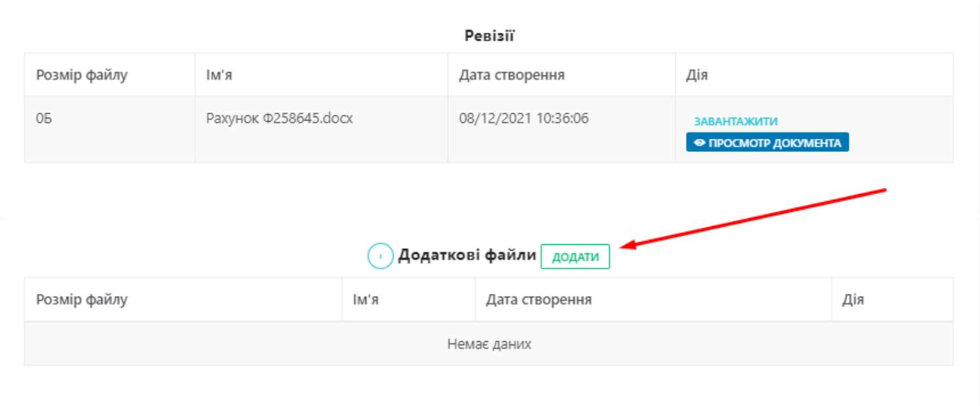Click Дата створення header in additional files table
The width and height of the screenshot is (980, 406).
pyautogui.click(x=538, y=300)
